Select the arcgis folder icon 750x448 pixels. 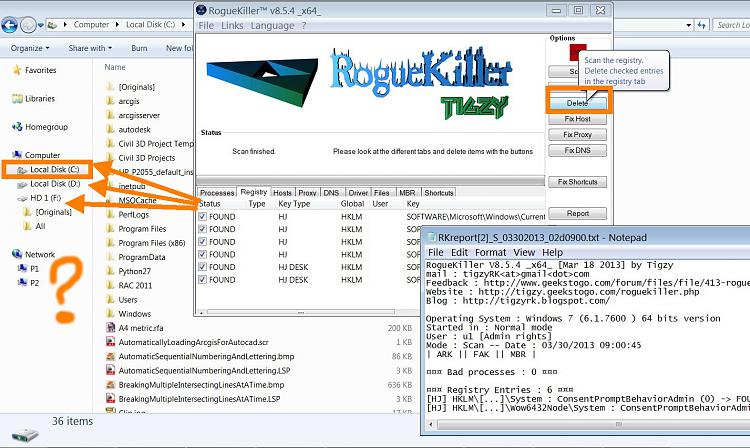click(110, 101)
